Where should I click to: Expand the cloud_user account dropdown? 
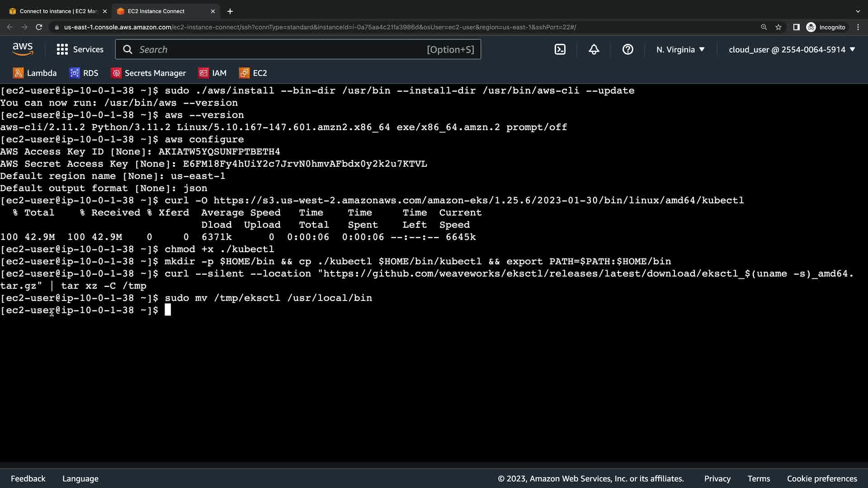[792, 50]
